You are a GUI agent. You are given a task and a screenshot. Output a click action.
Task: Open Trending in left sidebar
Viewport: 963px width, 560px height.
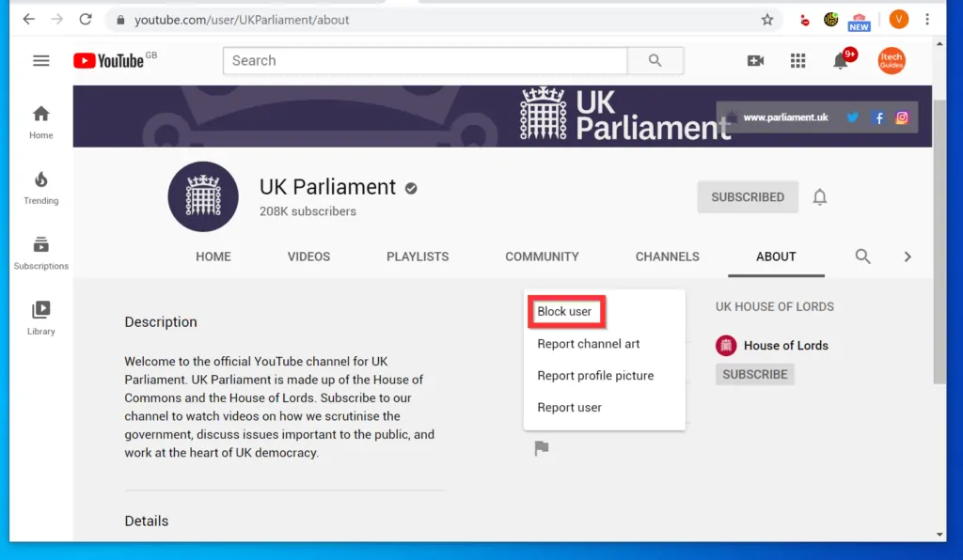pos(41,188)
